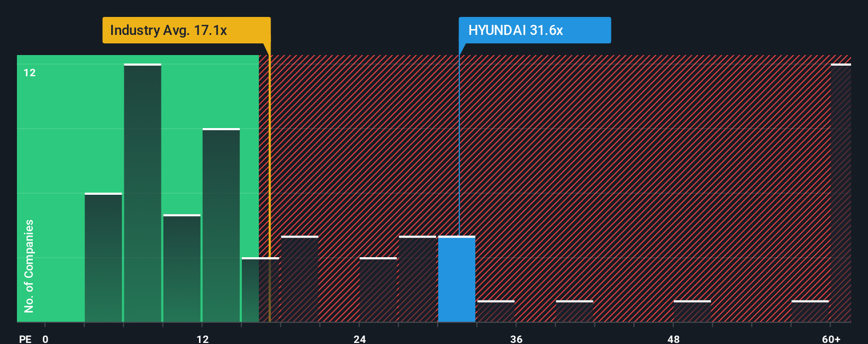Click the HYUNDAI 31.6x label
The image size is (868, 344).
[535, 30]
